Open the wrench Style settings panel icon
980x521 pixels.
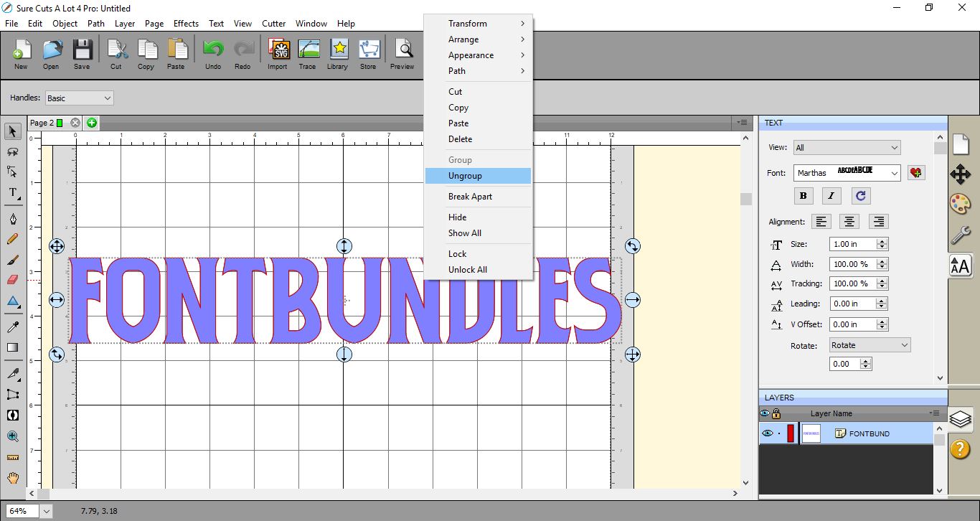pyautogui.click(x=961, y=235)
